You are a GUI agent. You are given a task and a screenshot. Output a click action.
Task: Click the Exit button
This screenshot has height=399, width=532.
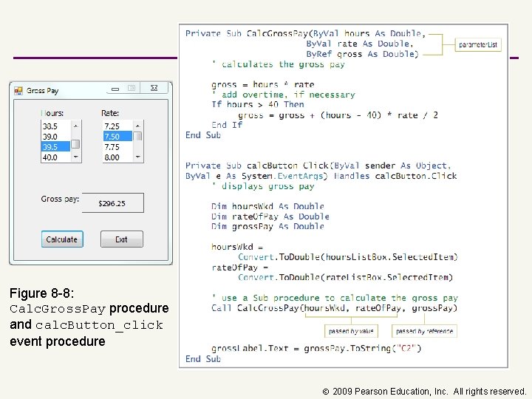(x=121, y=239)
